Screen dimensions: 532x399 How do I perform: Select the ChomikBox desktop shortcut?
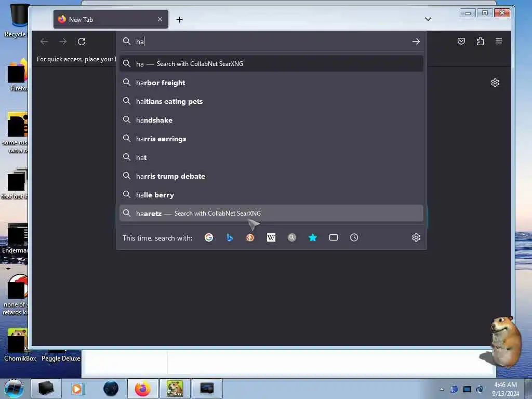point(20,344)
